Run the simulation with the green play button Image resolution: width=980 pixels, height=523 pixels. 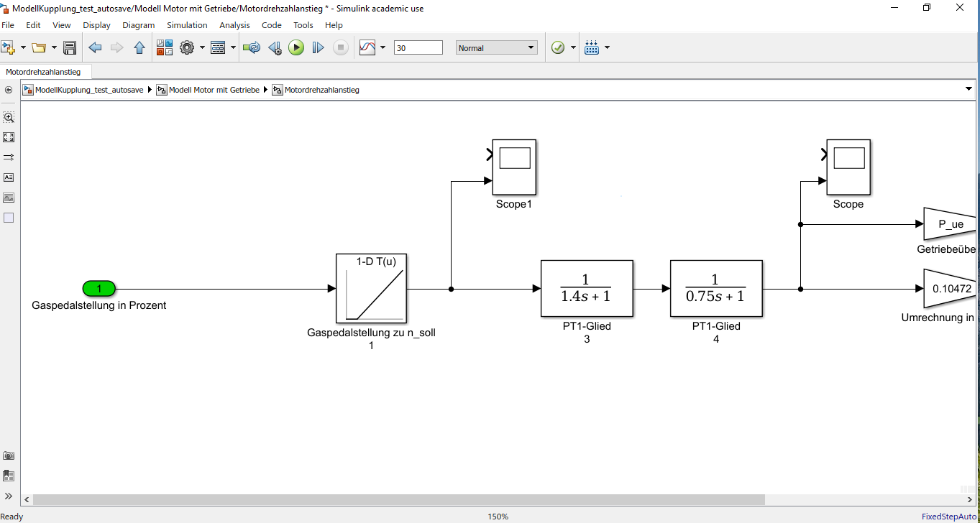pyautogui.click(x=296, y=48)
